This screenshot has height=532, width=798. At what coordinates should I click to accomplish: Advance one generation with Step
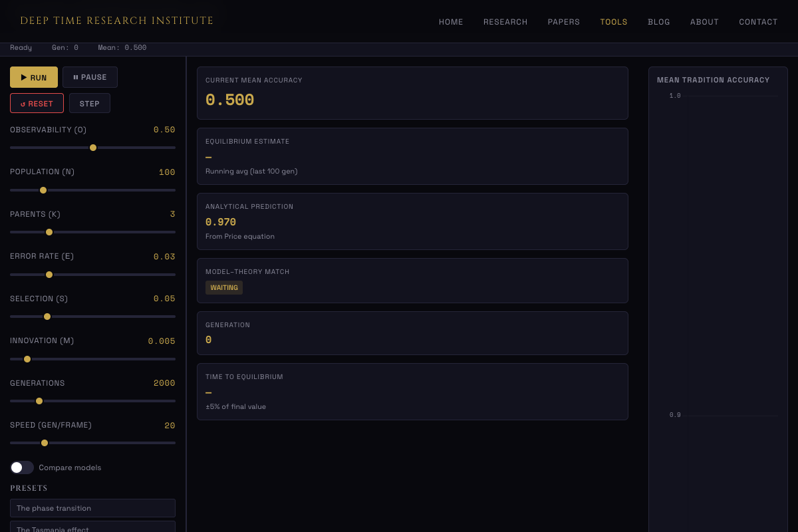point(90,104)
